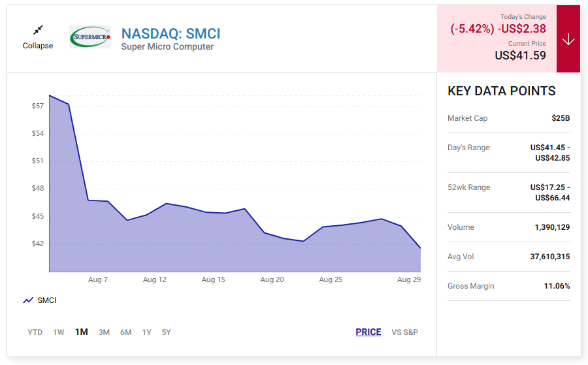
Task: Click the Aug 29 date axis label
Action: point(409,279)
